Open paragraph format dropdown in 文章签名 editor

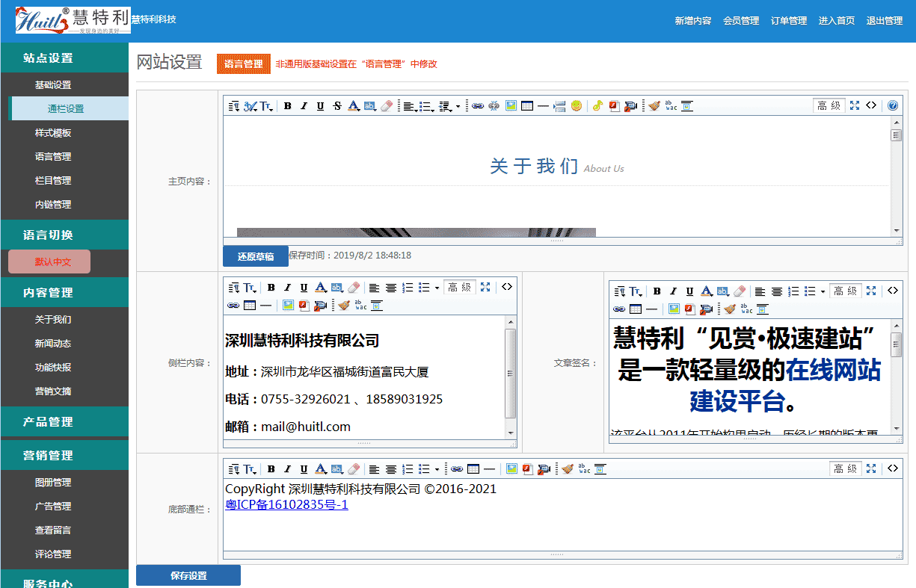click(x=620, y=291)
